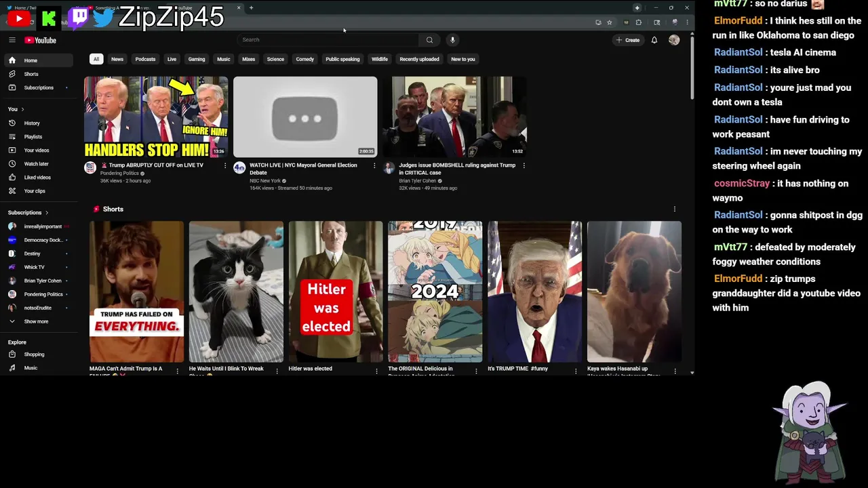Select the Music filter chip

(223, 59)
